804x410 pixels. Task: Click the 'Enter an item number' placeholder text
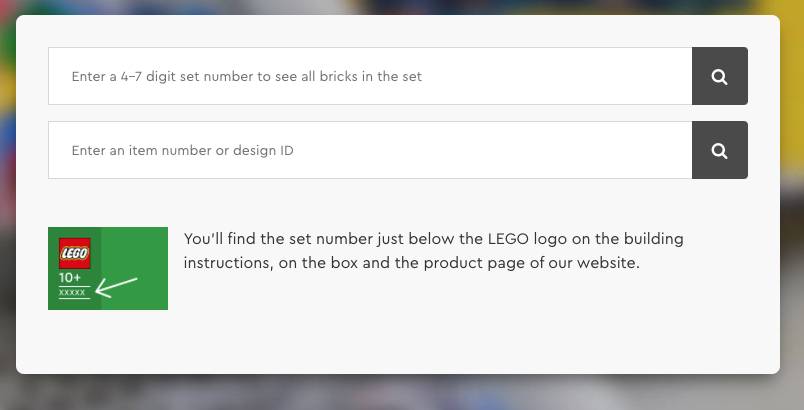183,150
